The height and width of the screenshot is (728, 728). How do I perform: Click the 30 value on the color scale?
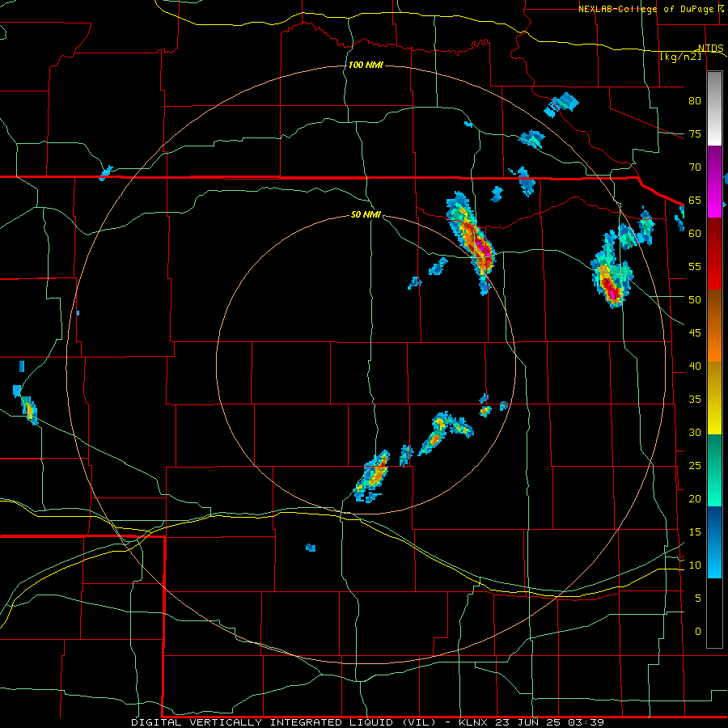tap(695, 432)
